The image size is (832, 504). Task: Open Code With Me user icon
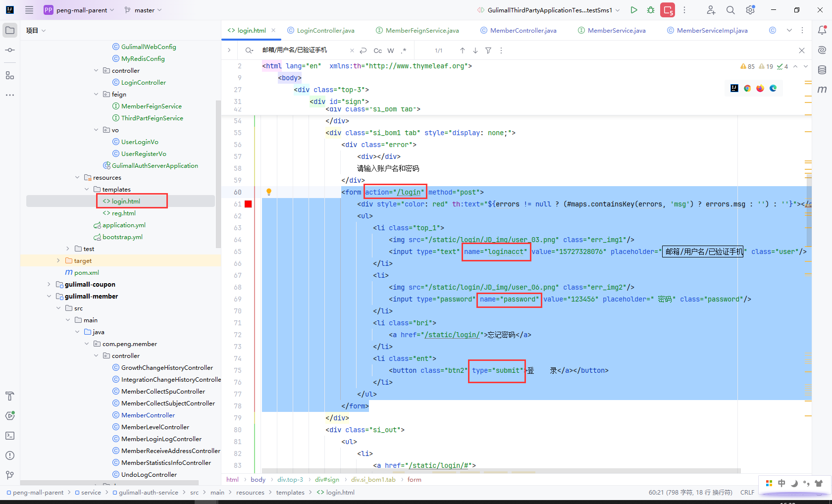click(x=711, y=10)
